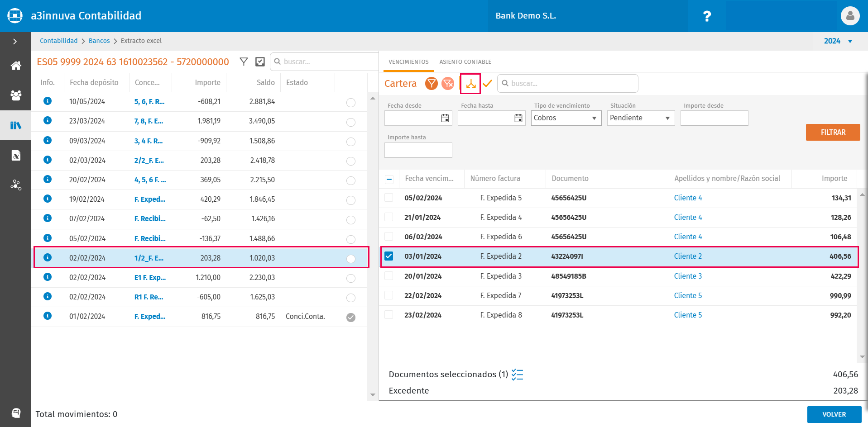This screenshot has height=427, width=868.
Task: Show info for the 10/05/2024 movement
Action: point(48,101)
